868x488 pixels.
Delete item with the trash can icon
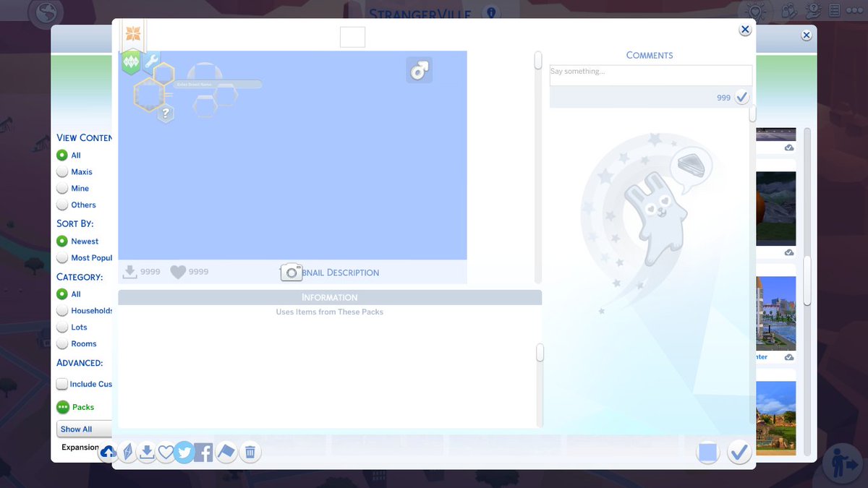click(x=250, y=453)
